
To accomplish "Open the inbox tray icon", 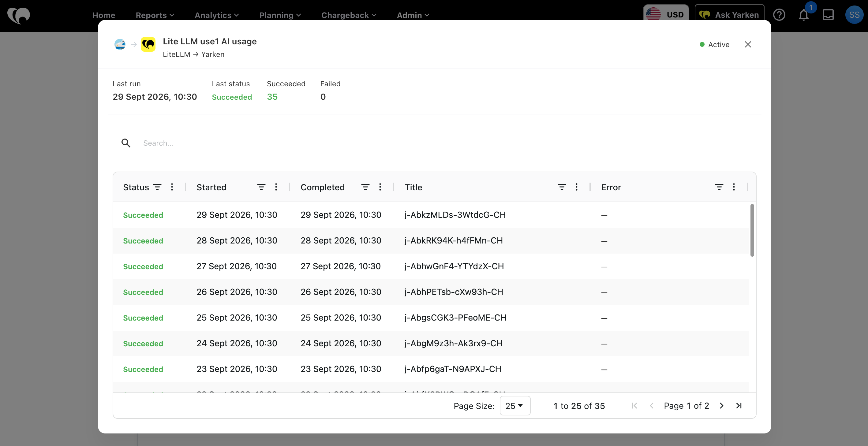I will [828, 15].
